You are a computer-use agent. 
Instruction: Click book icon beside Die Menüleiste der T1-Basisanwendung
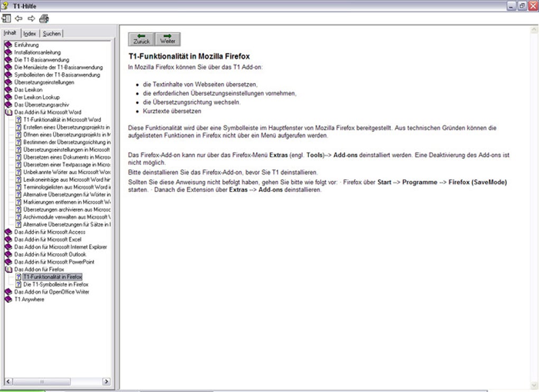[8, 67]
